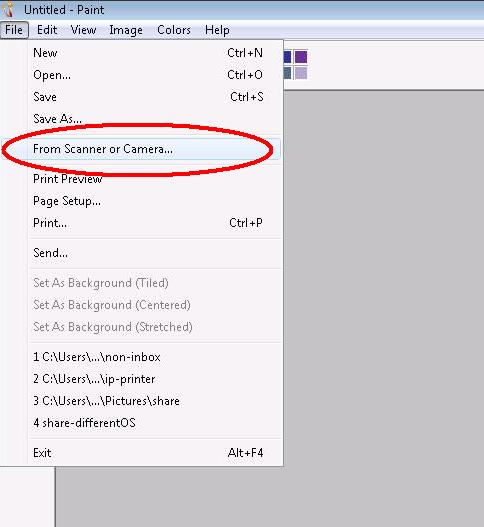Pick the slate blue color swatch
The image size is (484, 527).
pyautogui.click(x=287, y=73)
